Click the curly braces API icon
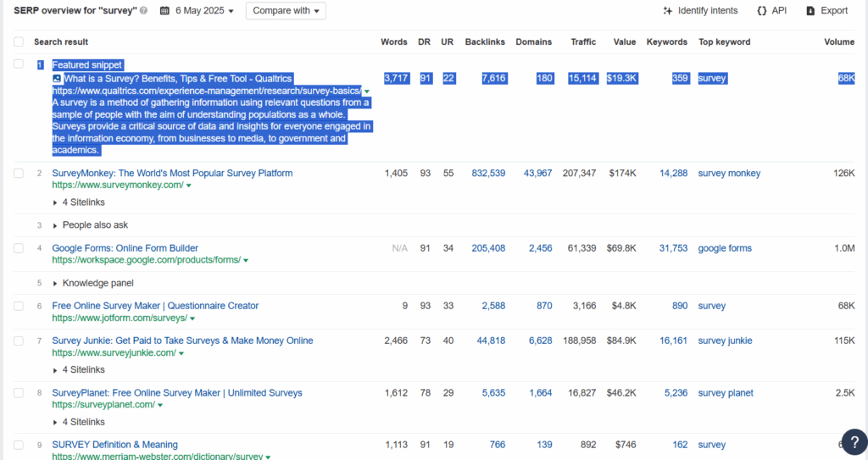This screenshot has height=460, width=868. [762, 10]
